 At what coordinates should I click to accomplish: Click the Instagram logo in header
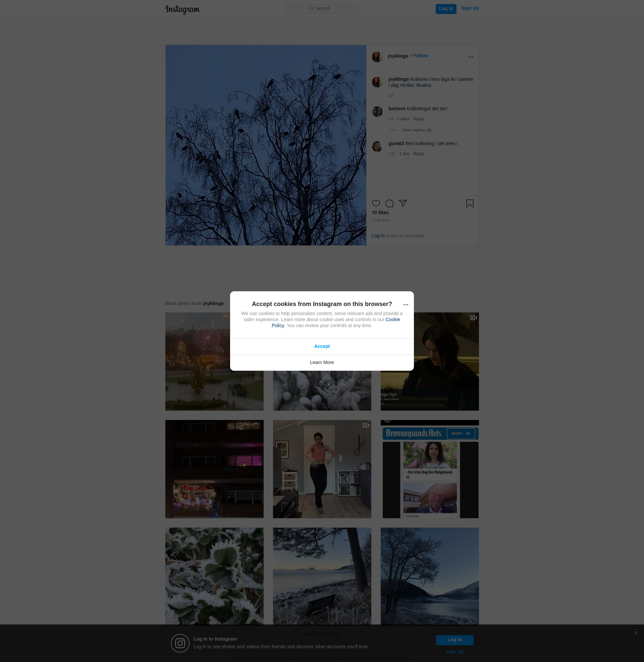[182, 9]
